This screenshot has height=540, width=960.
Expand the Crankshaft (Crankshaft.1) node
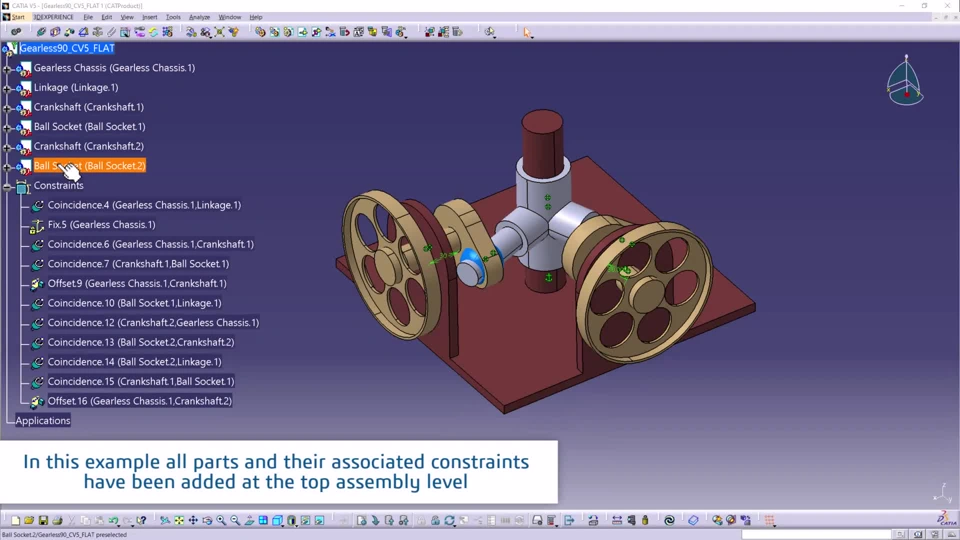click(7, 108)
